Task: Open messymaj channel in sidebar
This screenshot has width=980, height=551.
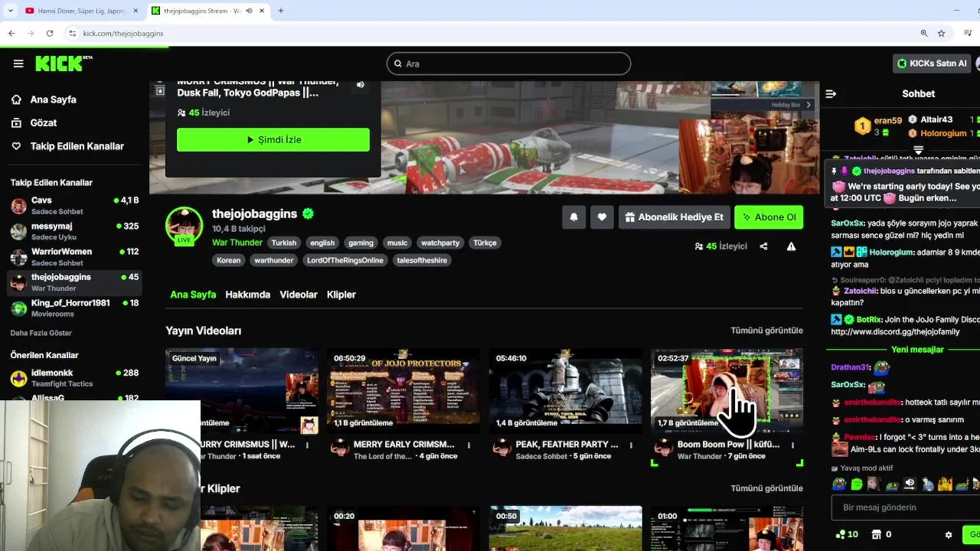Action: point(74,231)
